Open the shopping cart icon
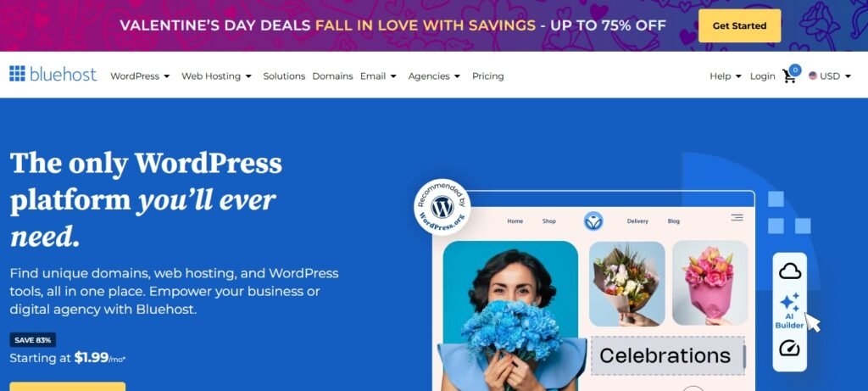This screenshot has width=868, height=391. coord(789,76)
